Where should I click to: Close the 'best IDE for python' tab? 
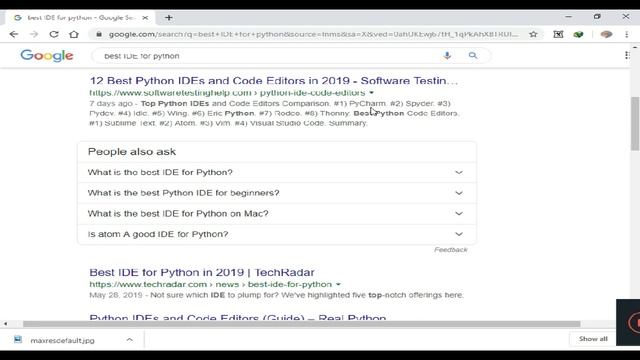[145, 18]
